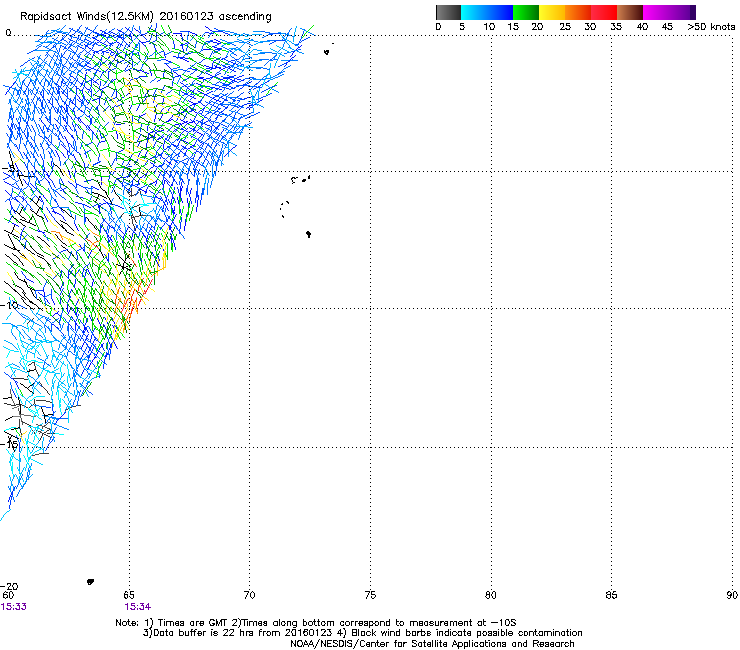
Task: Click the red 30-35 knots color band
Action: tap(604, 12)
